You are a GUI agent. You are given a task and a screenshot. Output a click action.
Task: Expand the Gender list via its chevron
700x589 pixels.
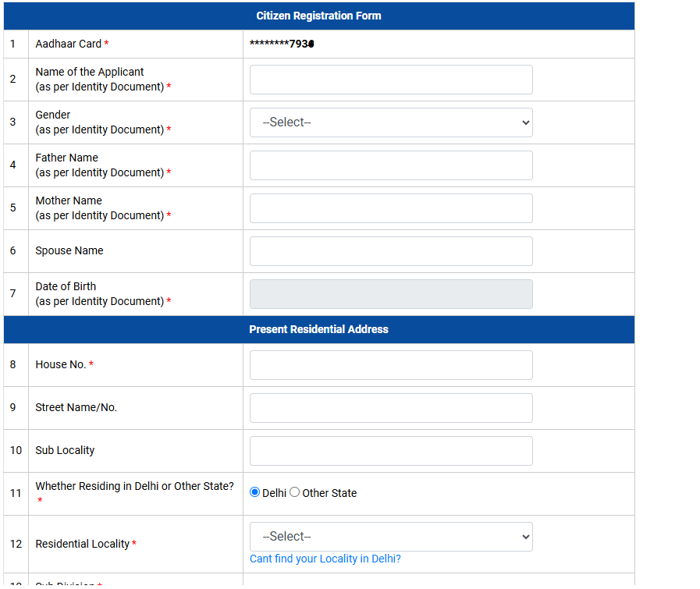[x=523, y=122]
